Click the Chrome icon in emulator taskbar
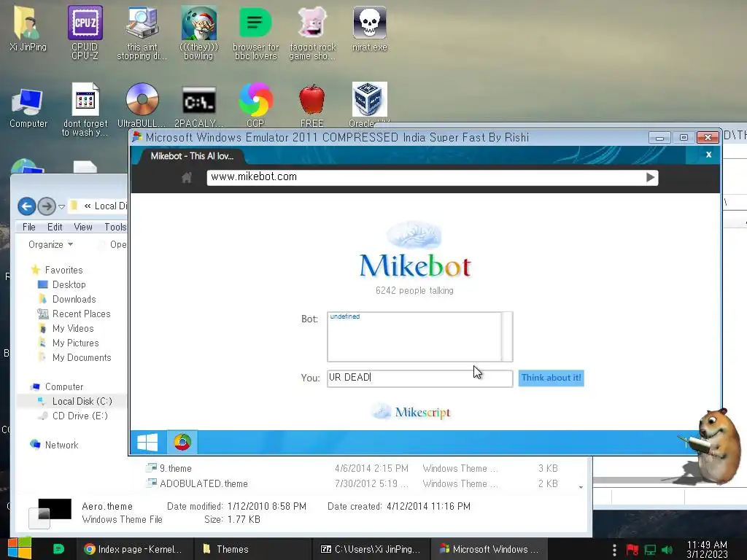The width and height of the screenshot is (747, 560). point(182,443)
